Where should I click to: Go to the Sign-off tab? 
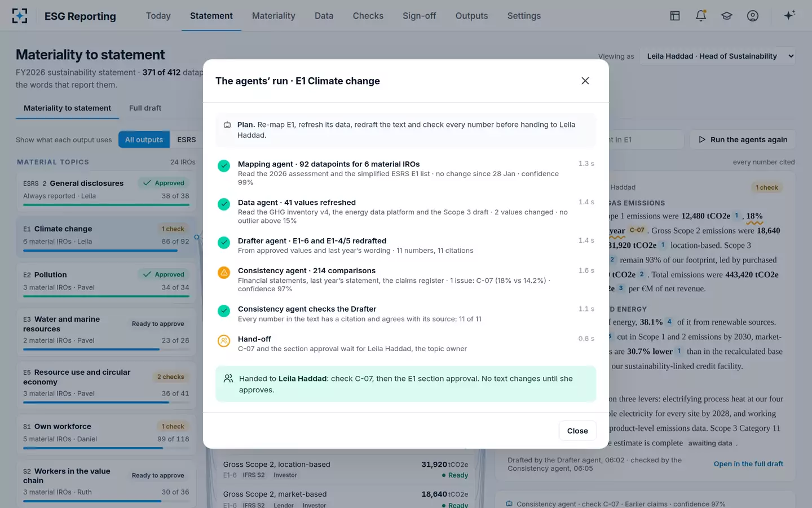click(x=419, y=16)
